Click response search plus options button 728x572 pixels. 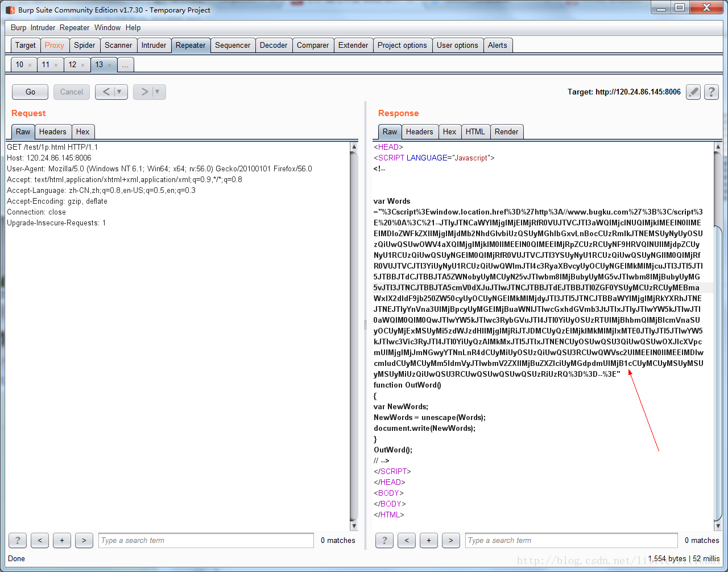tap(429, 540)
